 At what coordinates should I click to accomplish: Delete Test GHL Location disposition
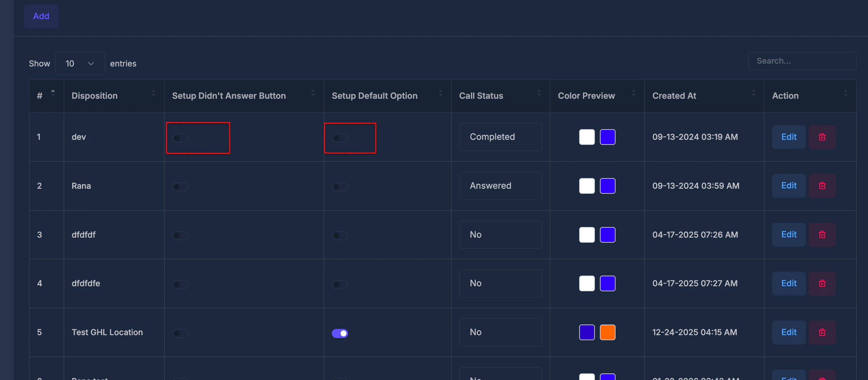822,332
